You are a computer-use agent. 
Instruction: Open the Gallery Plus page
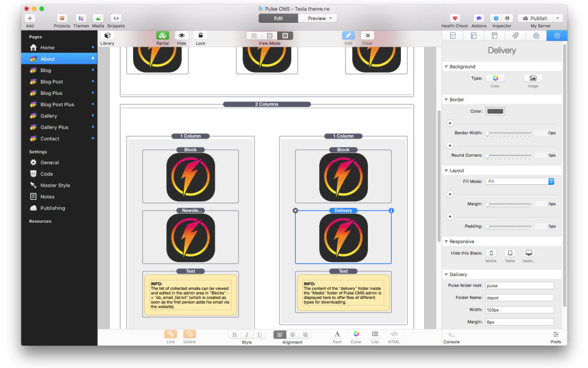59,127
